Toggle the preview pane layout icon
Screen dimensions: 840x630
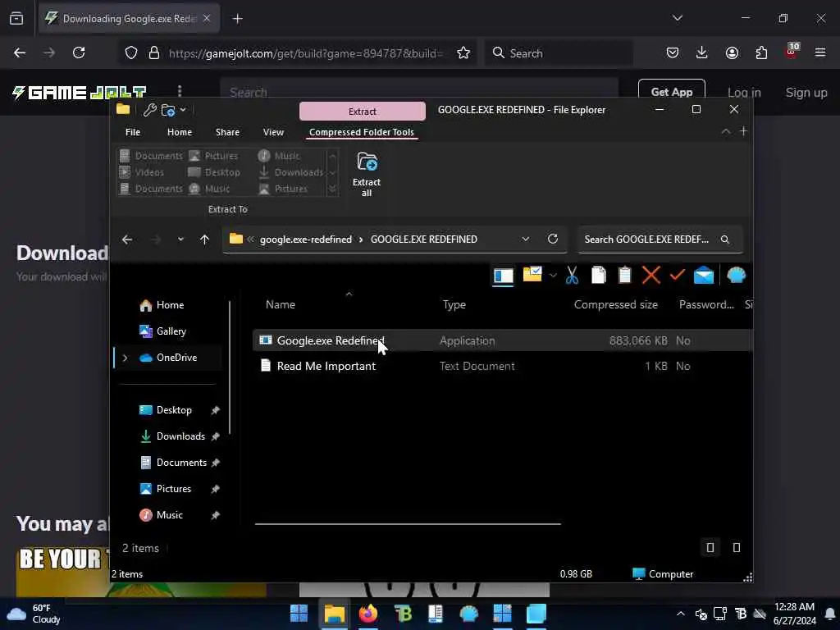[503, 276]
